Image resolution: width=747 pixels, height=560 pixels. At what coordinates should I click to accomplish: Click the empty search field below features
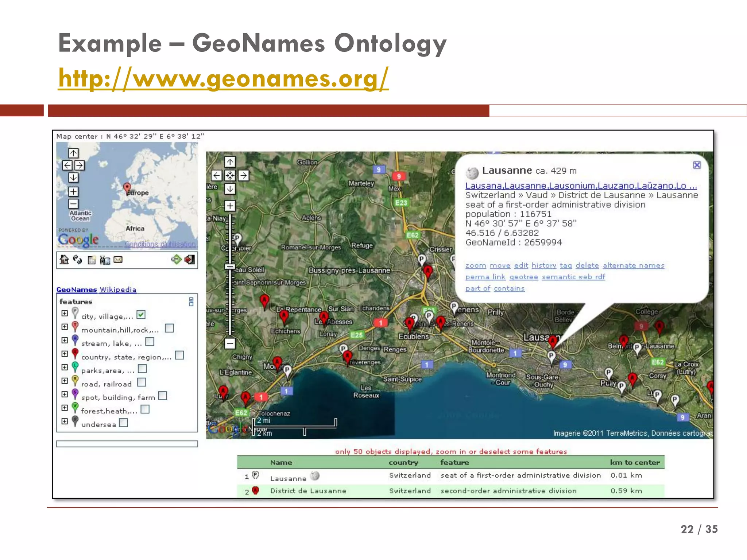point(127,444)
